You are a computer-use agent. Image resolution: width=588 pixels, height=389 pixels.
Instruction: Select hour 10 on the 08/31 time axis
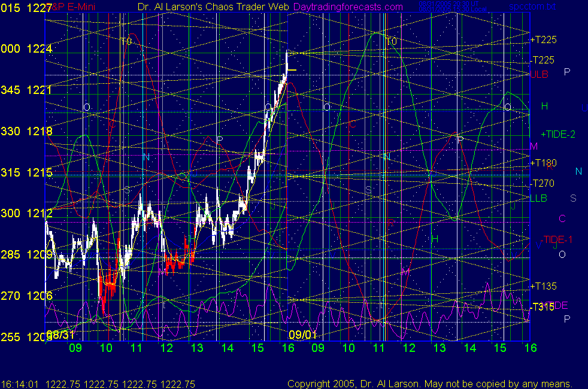point(106,348)
